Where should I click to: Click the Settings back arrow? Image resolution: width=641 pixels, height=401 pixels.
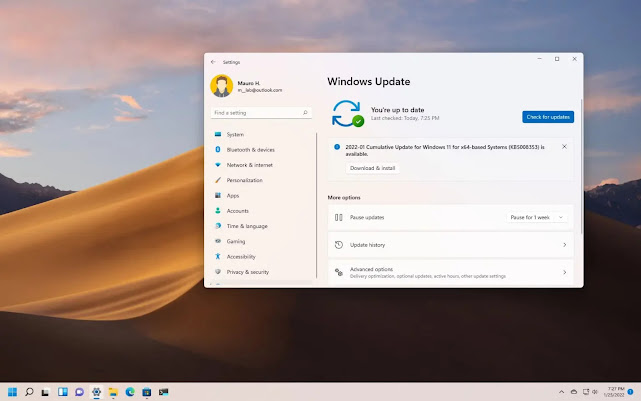[x=213, y=62]
